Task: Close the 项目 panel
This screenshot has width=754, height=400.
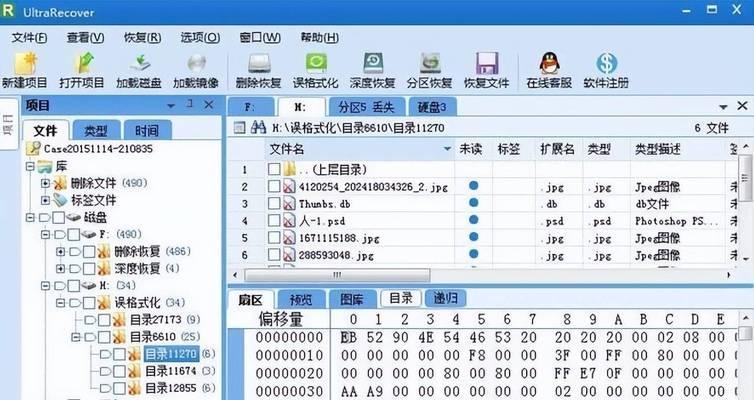Action: pyautogui.click(x=209, y=105)
